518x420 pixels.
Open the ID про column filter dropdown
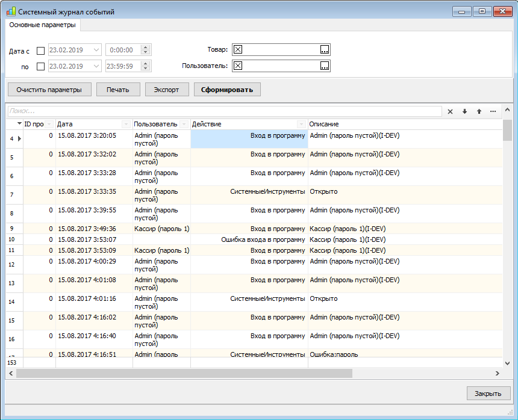(49, 125)
